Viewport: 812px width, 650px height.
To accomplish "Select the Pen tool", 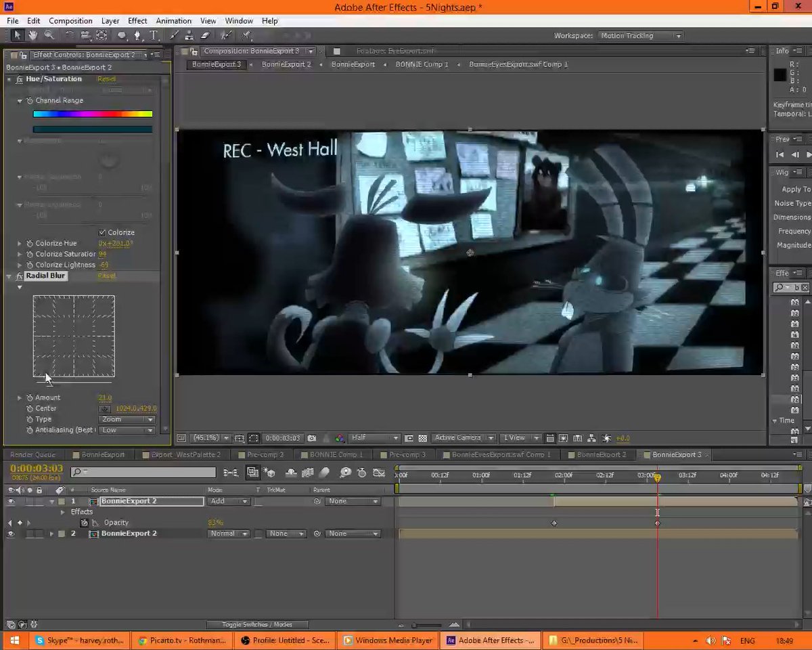I will (138, 35).
